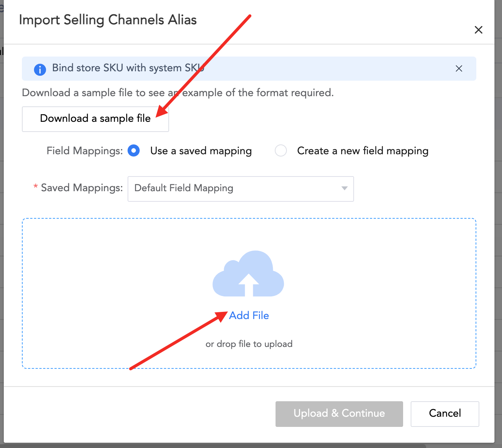Image resolution: width=502 pixels, height=448 pixels.
Task: Select the Use a saved mapping radio button
Action: (x=134, y=151)
